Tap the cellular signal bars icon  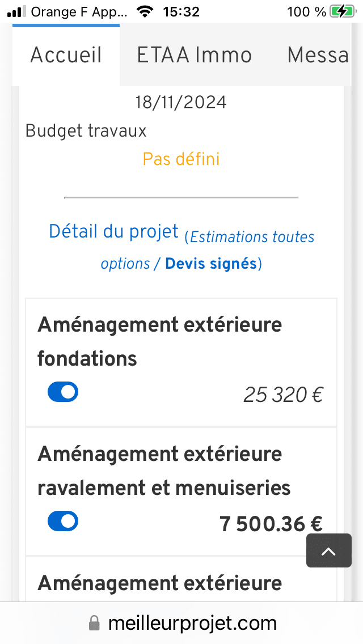pos(17,11)
